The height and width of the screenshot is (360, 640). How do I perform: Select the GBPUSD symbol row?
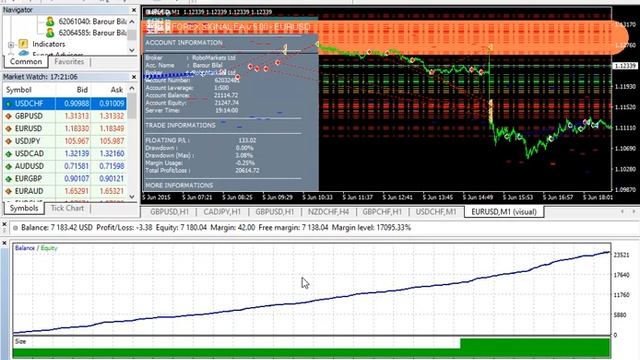point(64,116)
